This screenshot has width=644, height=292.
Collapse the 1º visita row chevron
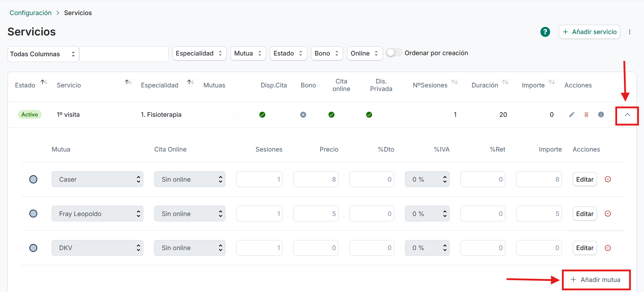(627, 115)
